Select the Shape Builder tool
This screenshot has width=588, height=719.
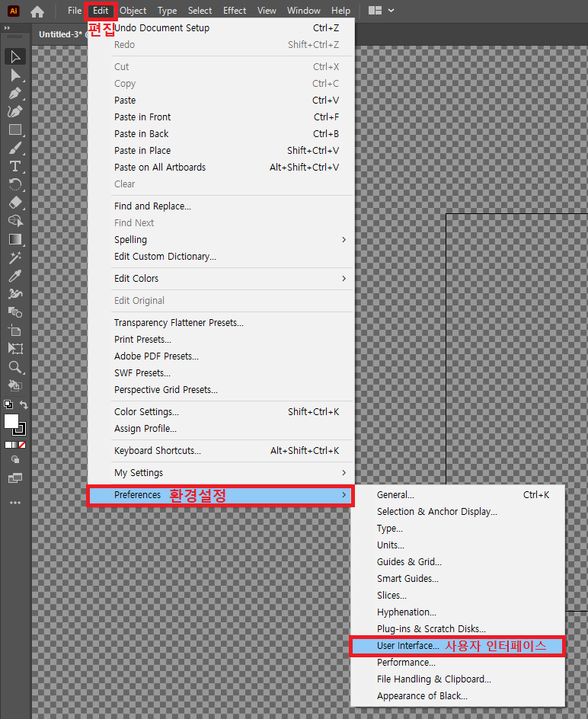click(15, 221)
